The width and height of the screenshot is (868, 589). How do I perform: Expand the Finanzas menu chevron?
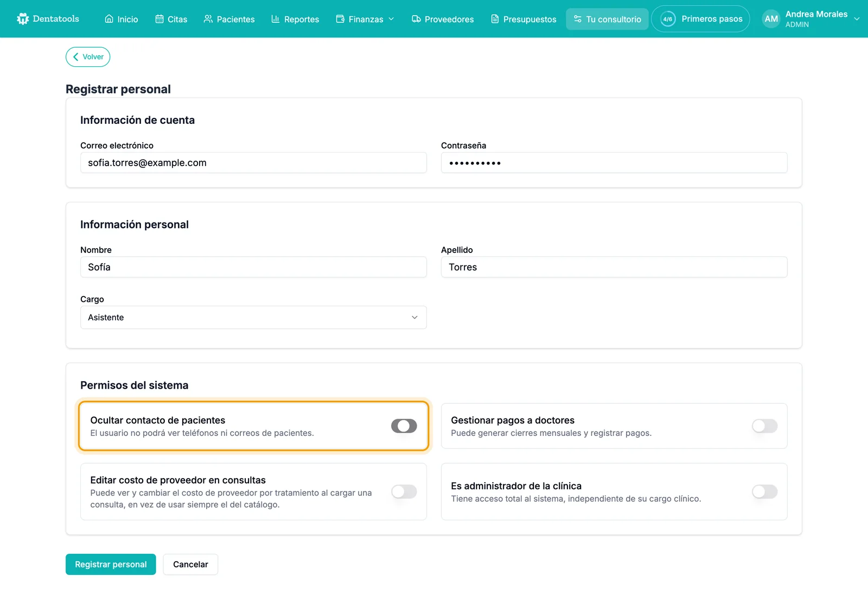pyautogui.click(x=391, y=19)
